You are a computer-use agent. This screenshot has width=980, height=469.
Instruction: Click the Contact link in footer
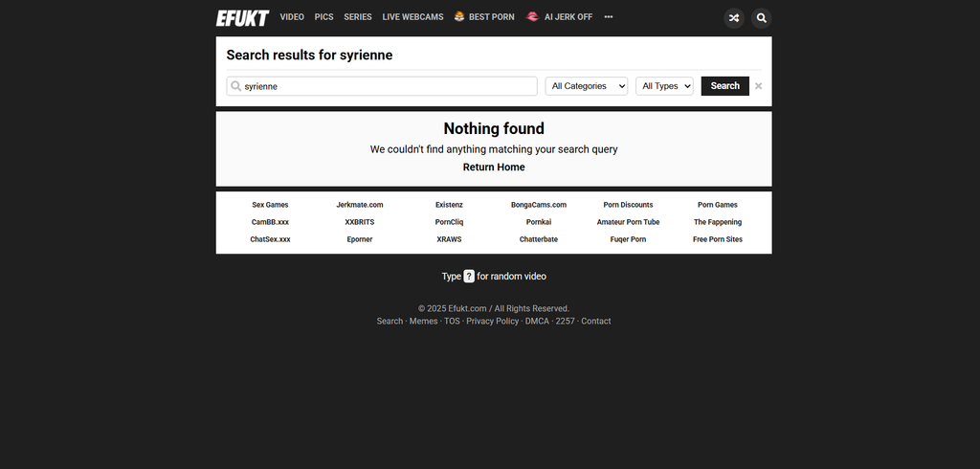[x=595, y=322]
